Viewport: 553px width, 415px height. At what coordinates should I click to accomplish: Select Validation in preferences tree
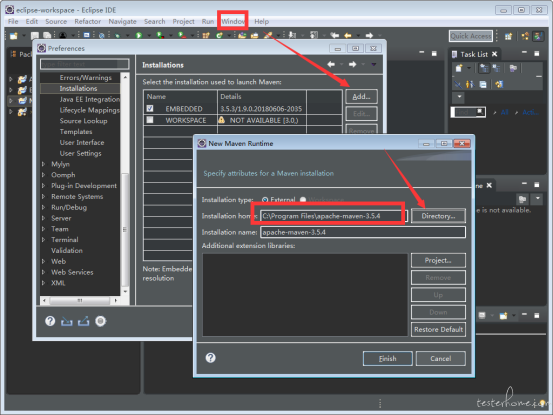pos(67,251)
